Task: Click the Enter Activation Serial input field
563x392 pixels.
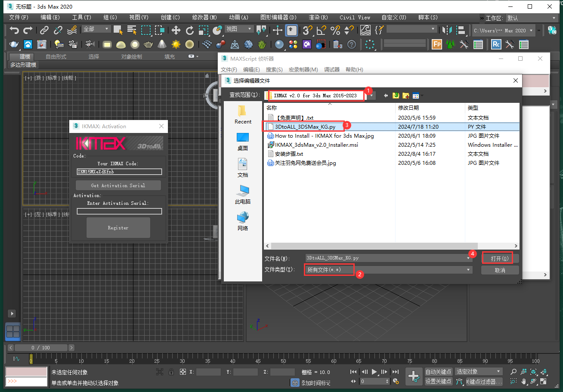Action: tap(119, 211)
